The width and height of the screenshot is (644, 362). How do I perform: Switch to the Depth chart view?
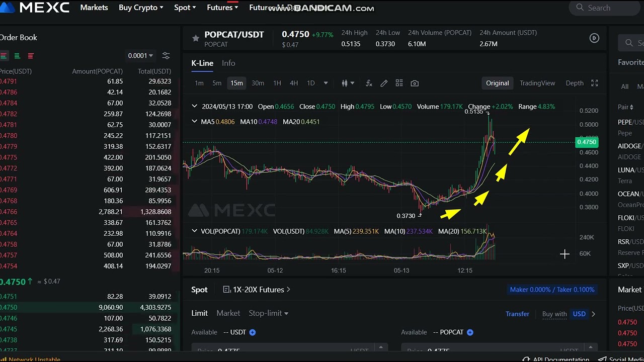pos(575,83)
